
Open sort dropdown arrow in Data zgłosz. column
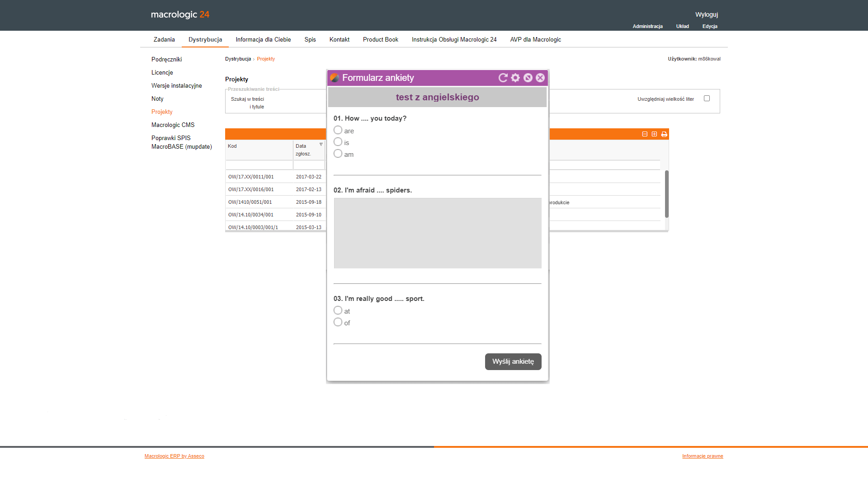pyautogui.click(x=321, y=145)
